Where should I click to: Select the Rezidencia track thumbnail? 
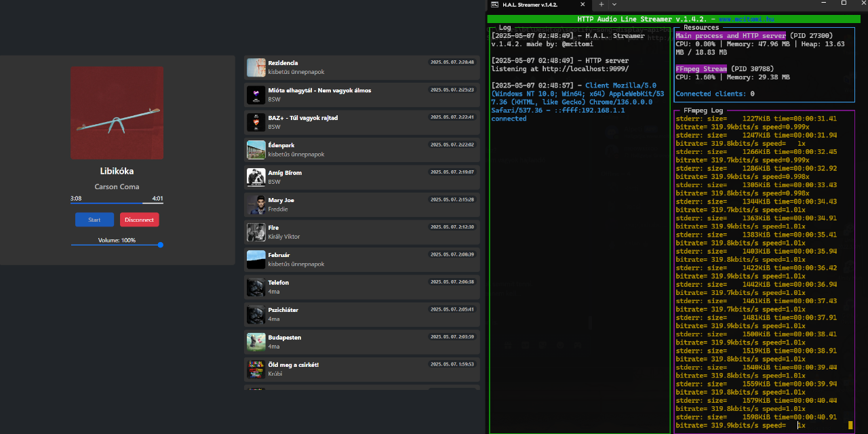point(256,67)
